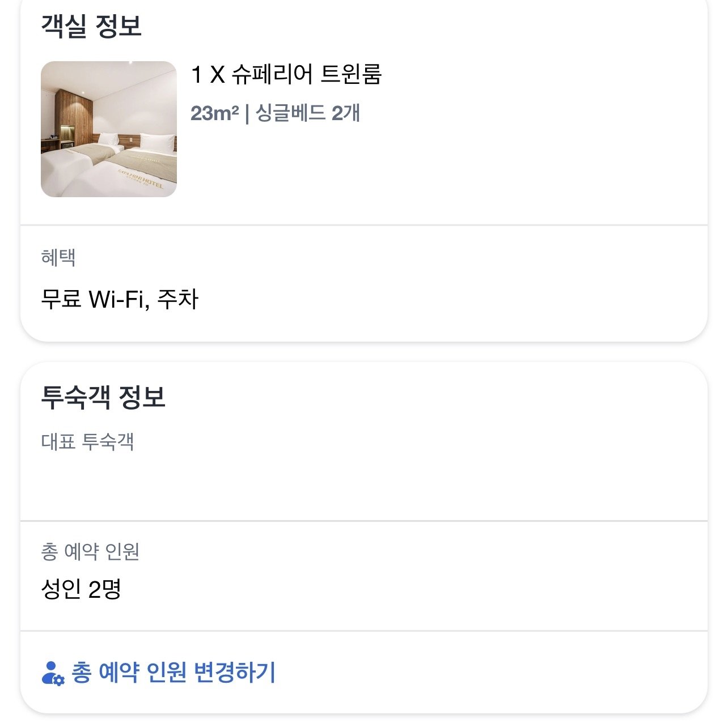
Task: Select the 주차 parking benefit
Action: tap(178, 299)
